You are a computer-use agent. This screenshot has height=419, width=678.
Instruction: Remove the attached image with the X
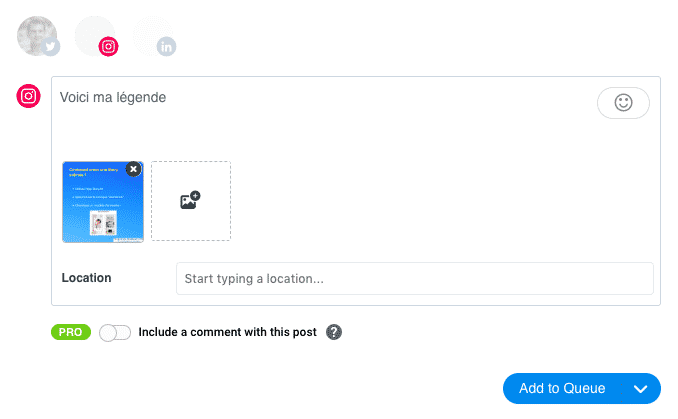pos(134,170)
